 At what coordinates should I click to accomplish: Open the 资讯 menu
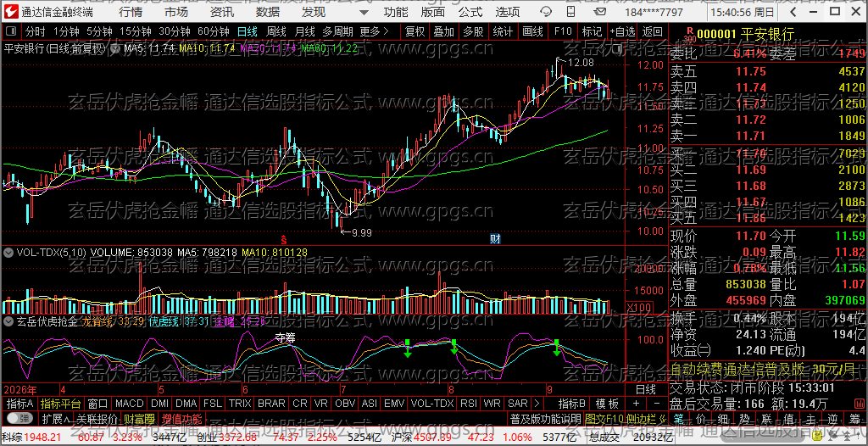coord(222,12)
